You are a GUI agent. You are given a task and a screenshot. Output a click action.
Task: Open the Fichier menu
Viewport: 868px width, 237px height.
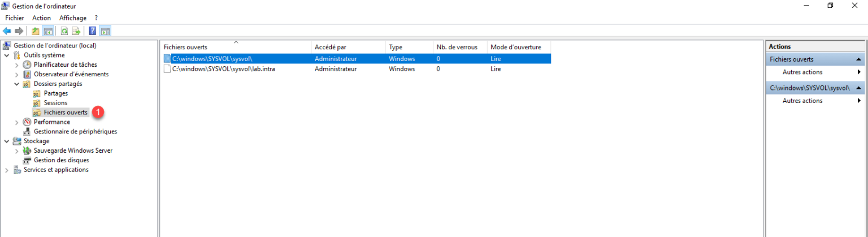coord(14,18)
